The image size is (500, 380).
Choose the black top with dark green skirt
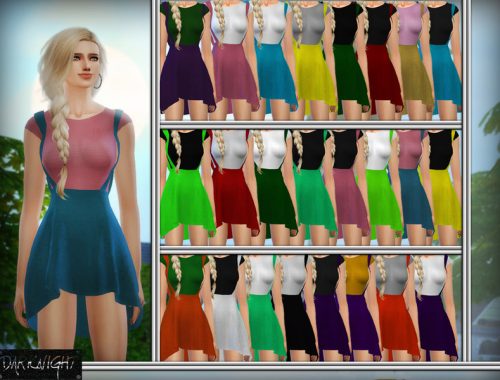click(349, 60)
